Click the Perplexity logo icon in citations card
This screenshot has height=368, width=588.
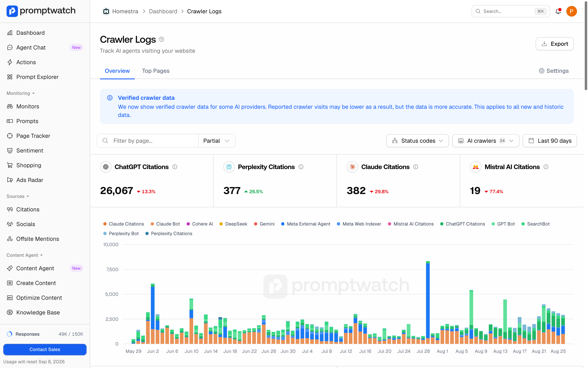click(229, 167)
